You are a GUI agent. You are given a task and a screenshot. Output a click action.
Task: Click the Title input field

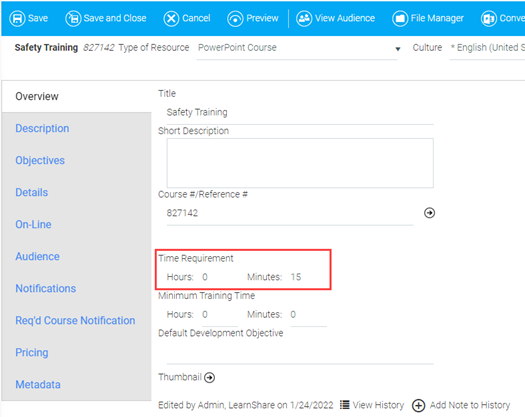300,113
